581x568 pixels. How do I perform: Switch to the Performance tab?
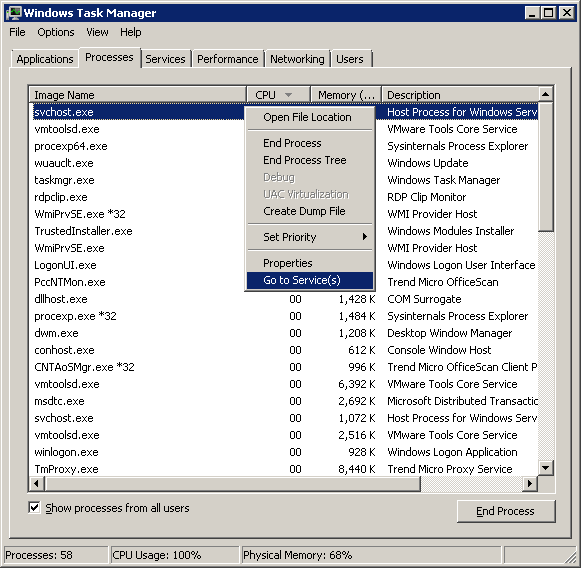(228, 59)
